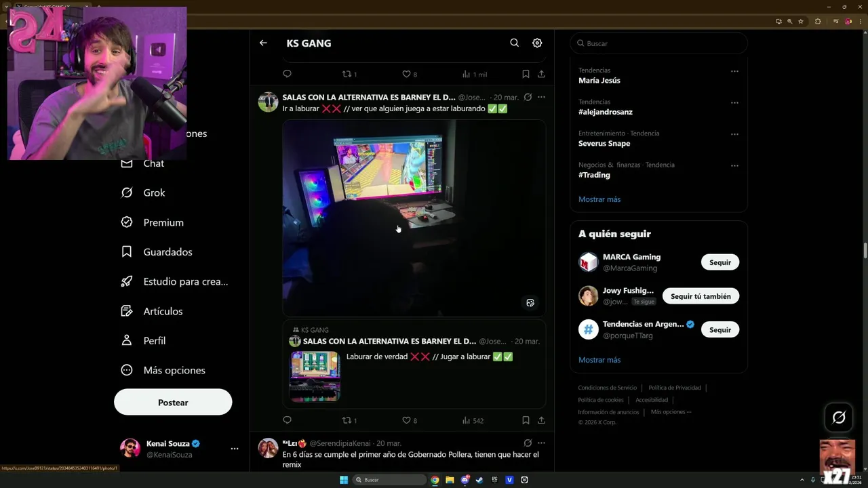The width and height of the screenshot is (868, 488).
Task: Open the #alejandrosanz trend
Action: tap(605, 112)
